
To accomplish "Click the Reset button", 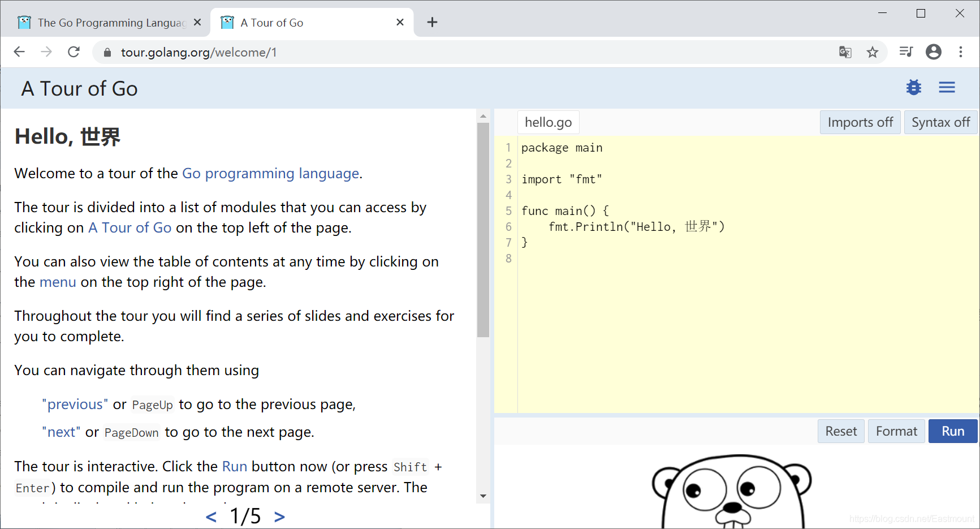I will pyautogui.click(x=841, y=431).
